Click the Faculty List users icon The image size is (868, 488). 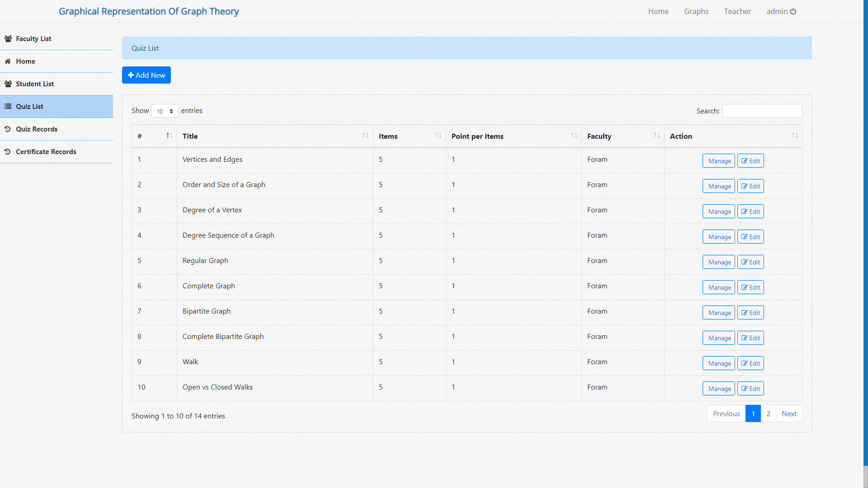tap(8, 39)
